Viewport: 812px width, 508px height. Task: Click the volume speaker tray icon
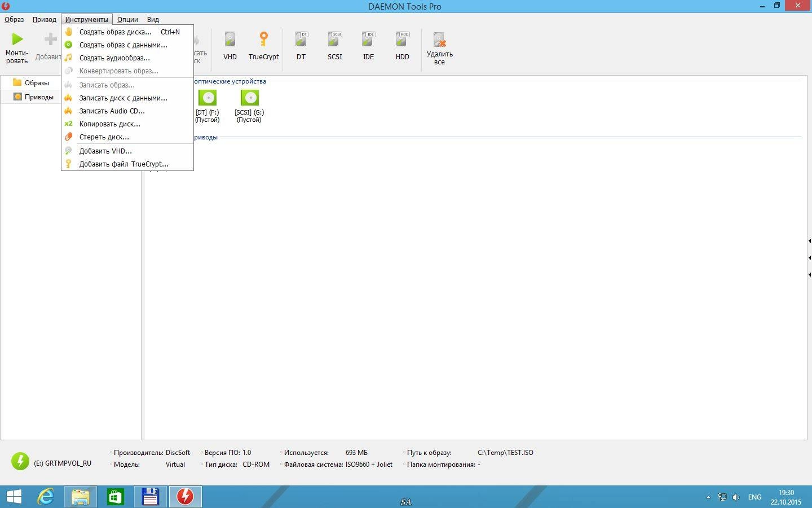pyautogui.click(x=736, y=497)
